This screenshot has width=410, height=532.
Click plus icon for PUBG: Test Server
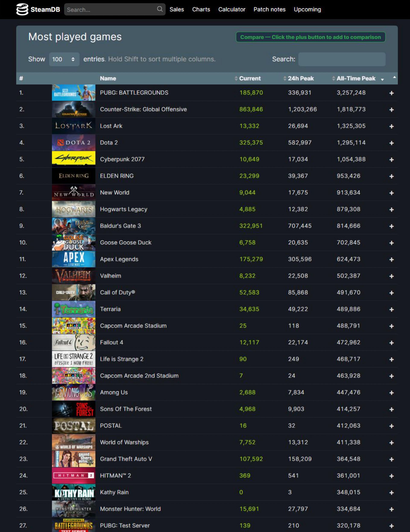tap(391, 526)
